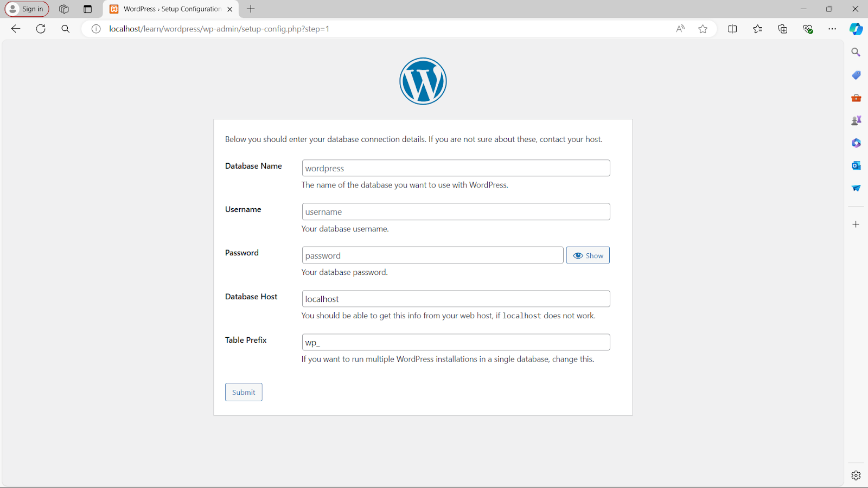Open split screen view

pos(732,29)
